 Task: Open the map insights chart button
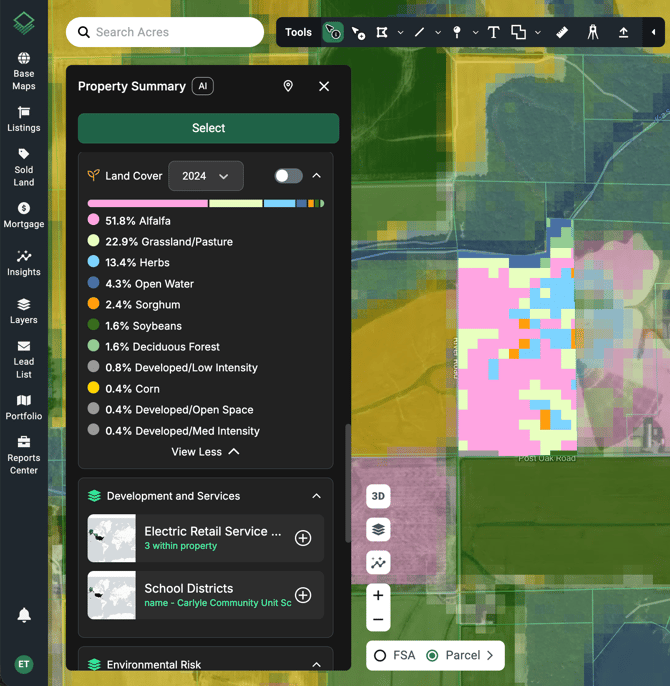point(378,563)
